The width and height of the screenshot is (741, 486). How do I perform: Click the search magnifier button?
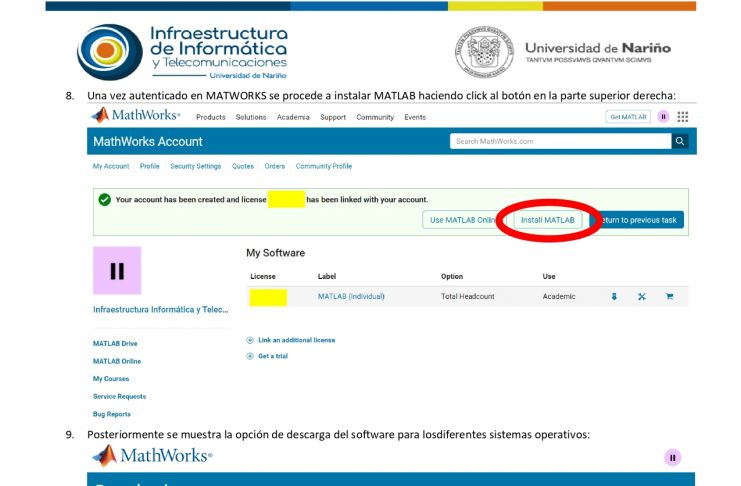pyautogui.click(x=680, y=141)
